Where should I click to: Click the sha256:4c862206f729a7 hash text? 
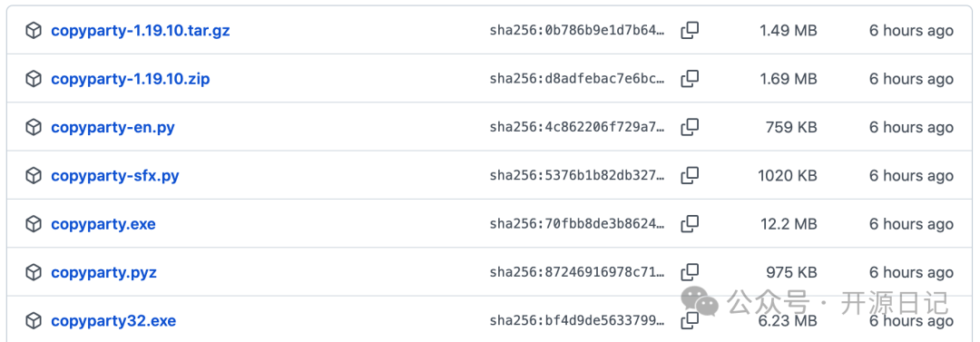point(577,127)
